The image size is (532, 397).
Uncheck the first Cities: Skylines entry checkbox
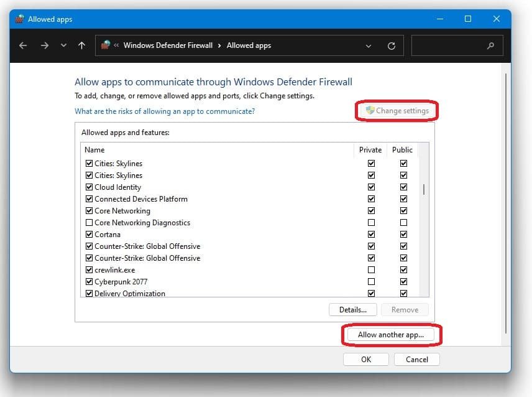pos(89,164)
